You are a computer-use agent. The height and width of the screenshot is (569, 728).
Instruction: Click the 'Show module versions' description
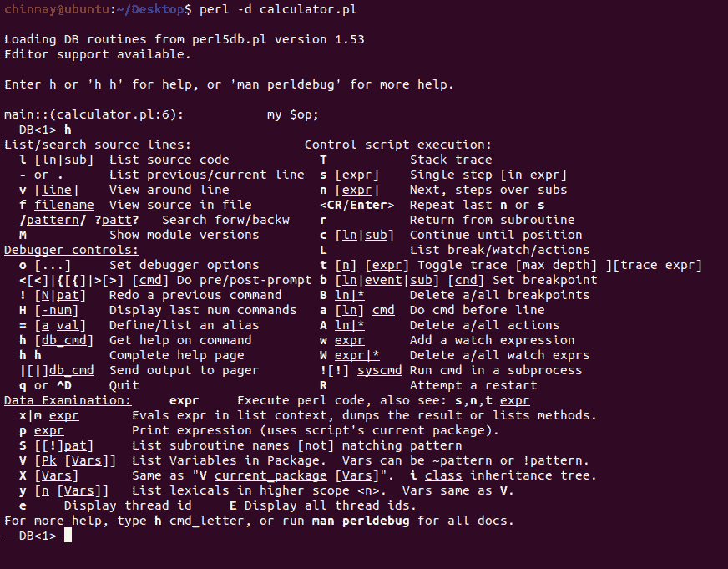coord(185,235)
